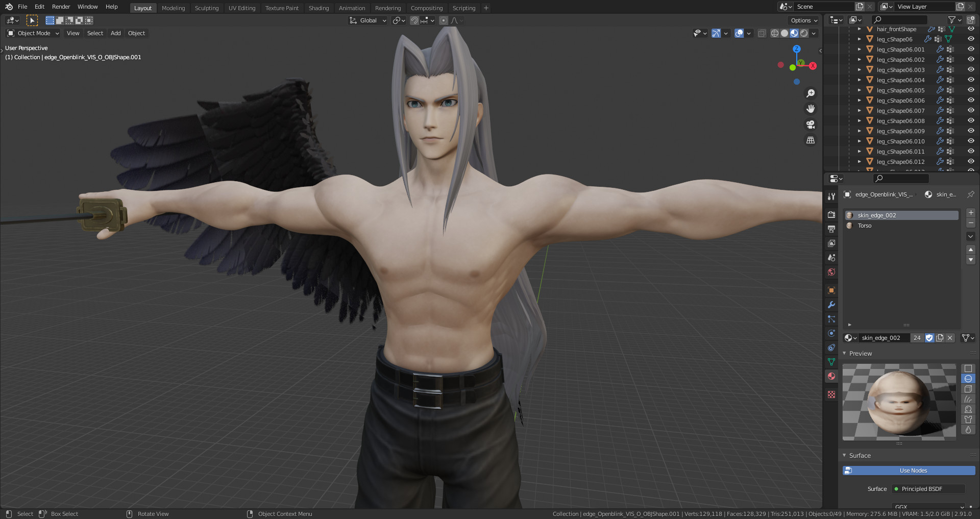Expand leg_cShape06.003 tree row
Viewport: 980px width, 519px height.
[x=860, y=70]
